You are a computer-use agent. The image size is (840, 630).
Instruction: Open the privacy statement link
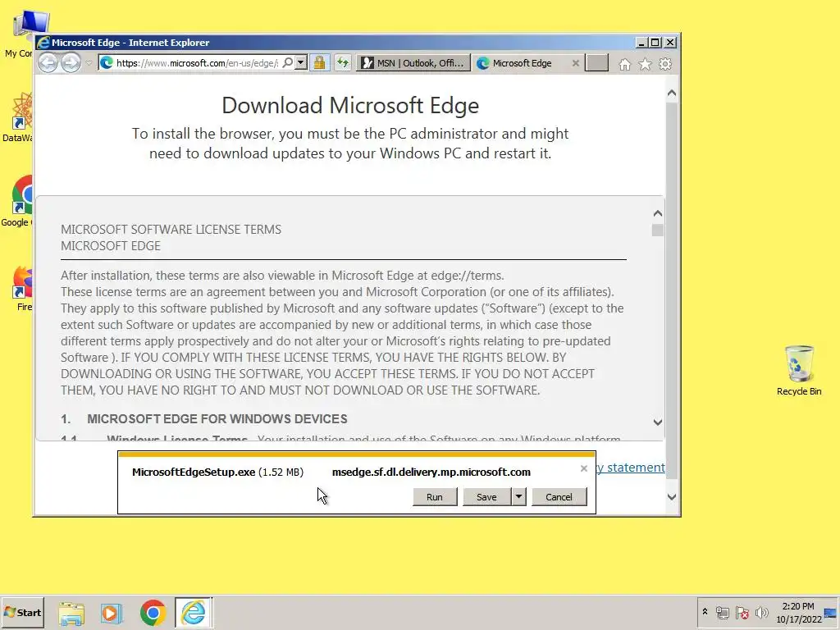click(631, 468)
